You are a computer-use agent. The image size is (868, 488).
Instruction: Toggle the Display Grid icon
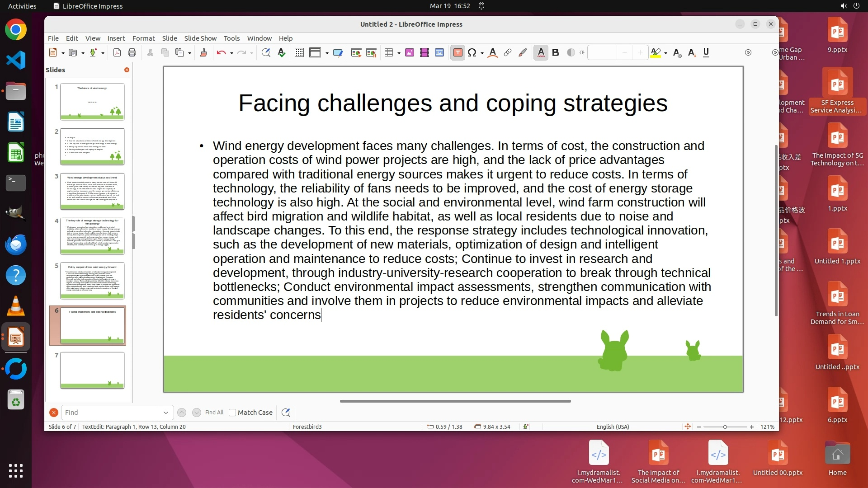tap(299, 53)
